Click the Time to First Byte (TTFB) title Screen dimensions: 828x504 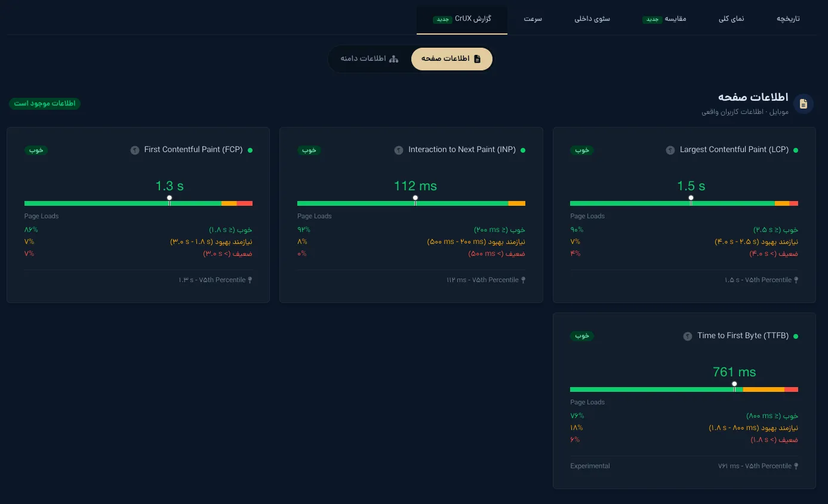coord(743,336)
